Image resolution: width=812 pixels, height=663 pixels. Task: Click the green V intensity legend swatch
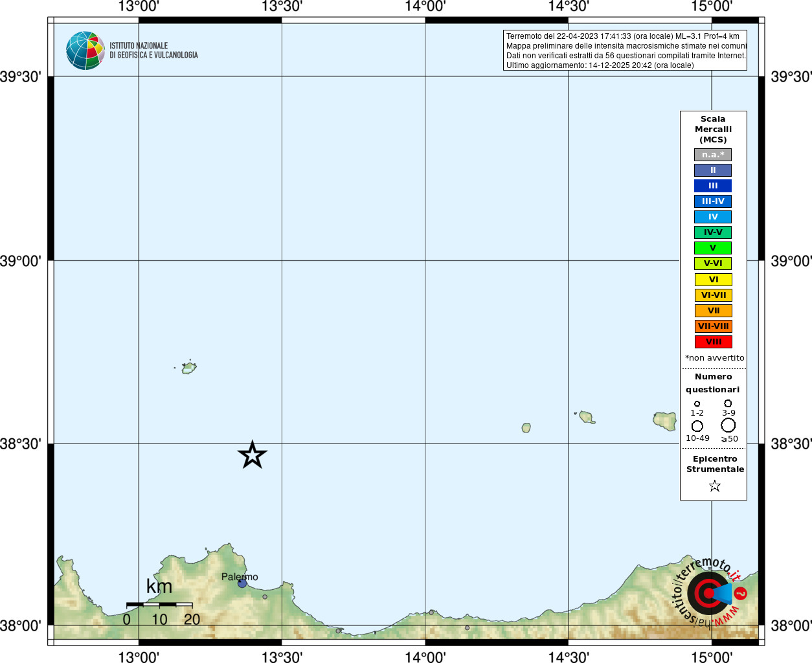coord(713,248)
